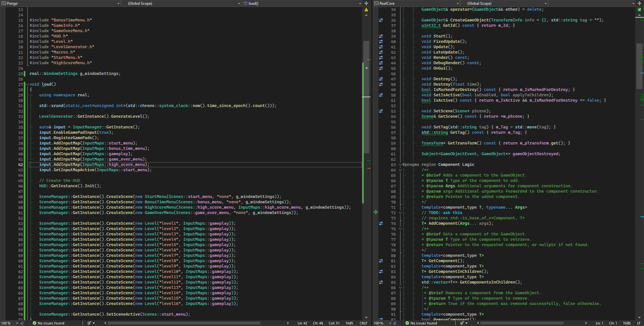Click 'No issues found' in left pane
The width and height of the screenshot is (644, 326).
pos(49,323)
